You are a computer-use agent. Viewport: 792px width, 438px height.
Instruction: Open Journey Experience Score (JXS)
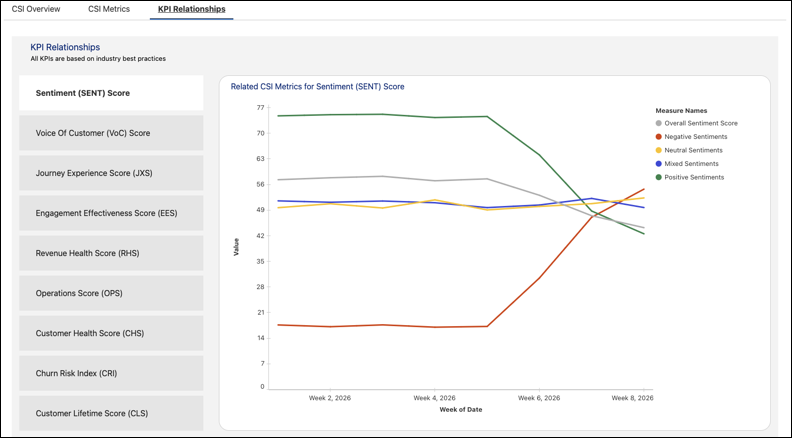click(x=111, y=173)
